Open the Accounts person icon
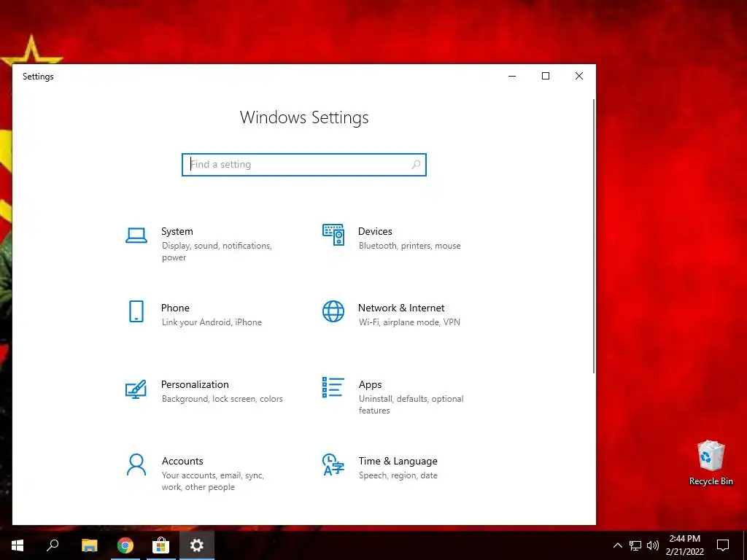This screenshot has width=747, height=560. pyautogui.click(x=136, y=464)
